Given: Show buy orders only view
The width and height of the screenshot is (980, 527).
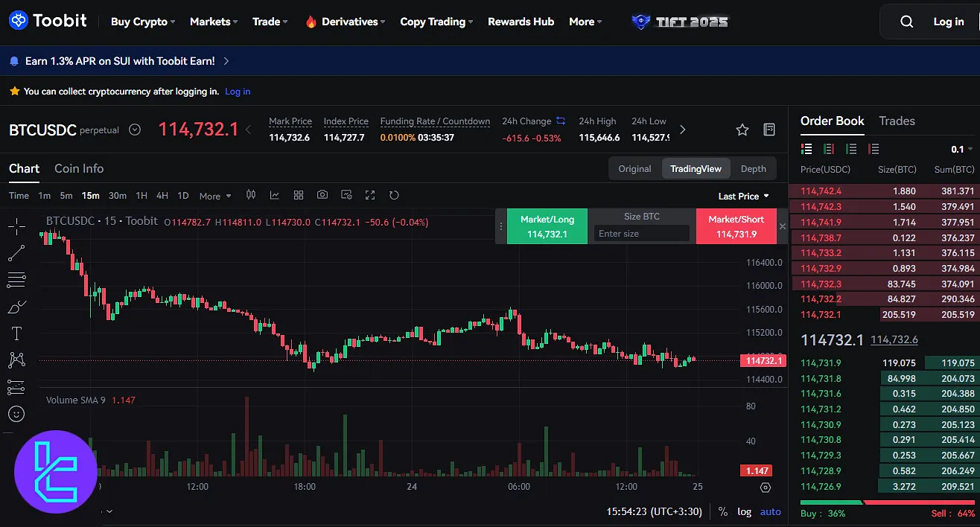Looking at the screenshot, I should 851,149.
